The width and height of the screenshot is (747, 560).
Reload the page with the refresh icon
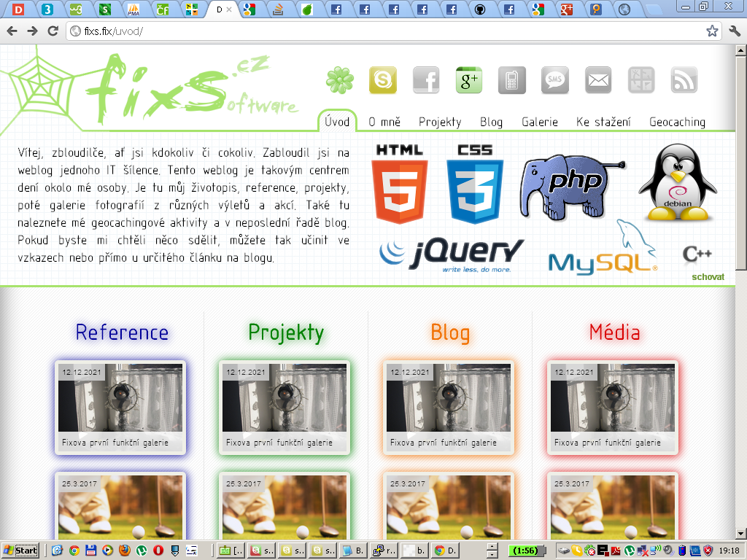(x=53, y=31)
